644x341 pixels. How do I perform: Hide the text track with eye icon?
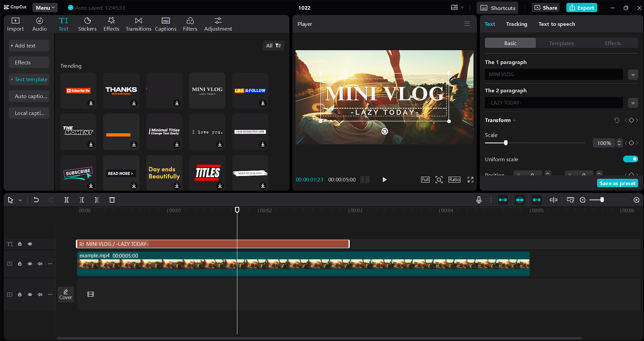30,244
